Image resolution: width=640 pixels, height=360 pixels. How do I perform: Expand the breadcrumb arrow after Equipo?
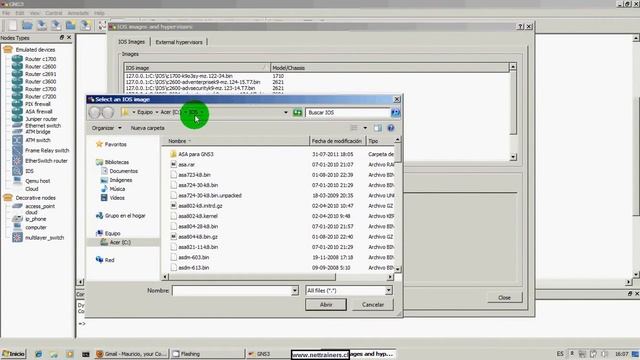(157, 112)
